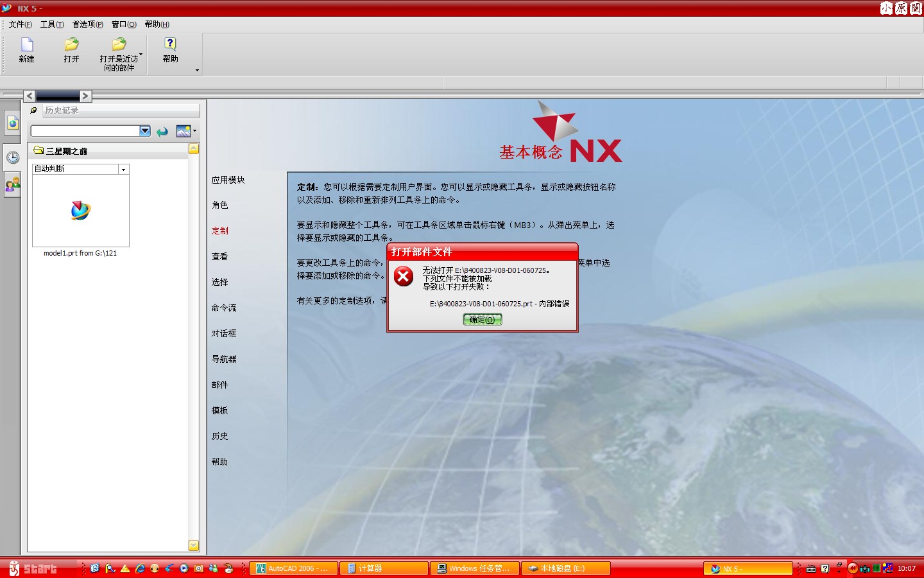
Task: Click the camera icon in system tray
Action: (x=865, y=568)
